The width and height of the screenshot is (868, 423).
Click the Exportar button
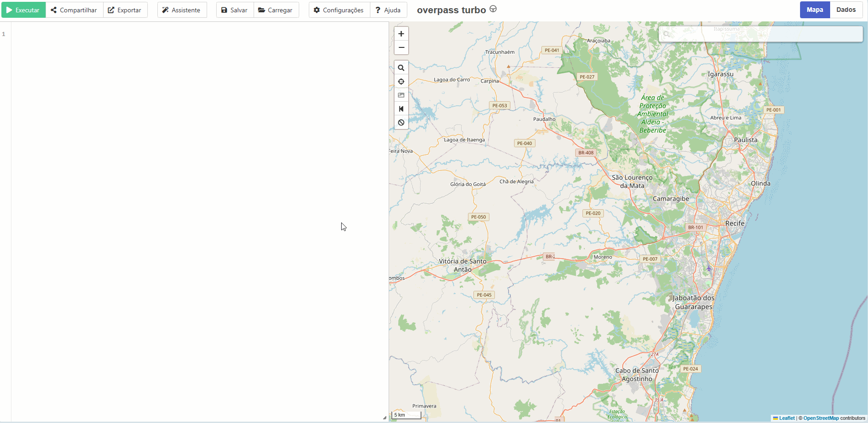(x=125, y=10)
